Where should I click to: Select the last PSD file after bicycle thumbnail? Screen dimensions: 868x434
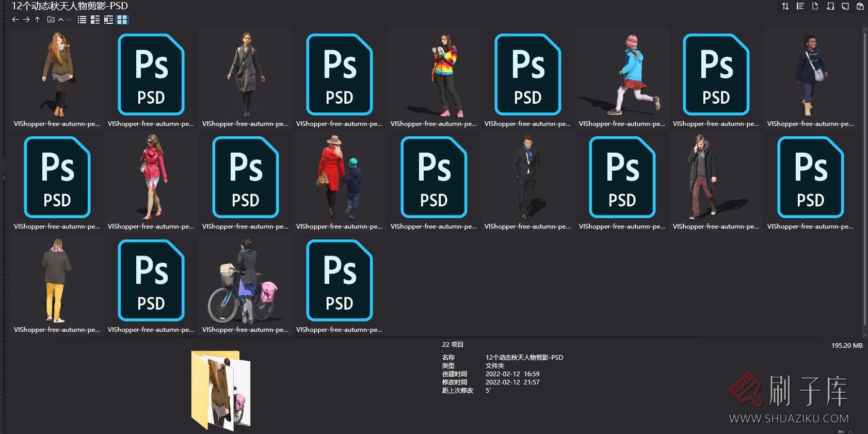(x=340, y=280)
